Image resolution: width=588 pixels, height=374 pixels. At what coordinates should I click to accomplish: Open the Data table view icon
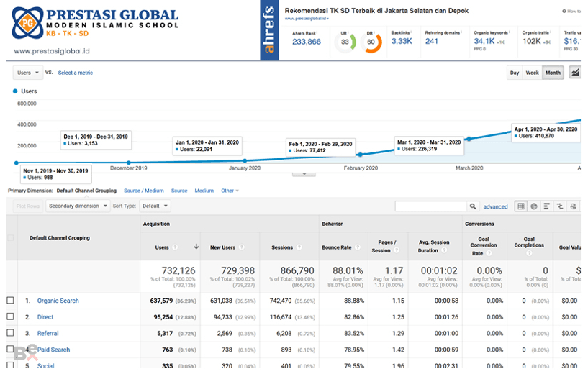[521, 206]
